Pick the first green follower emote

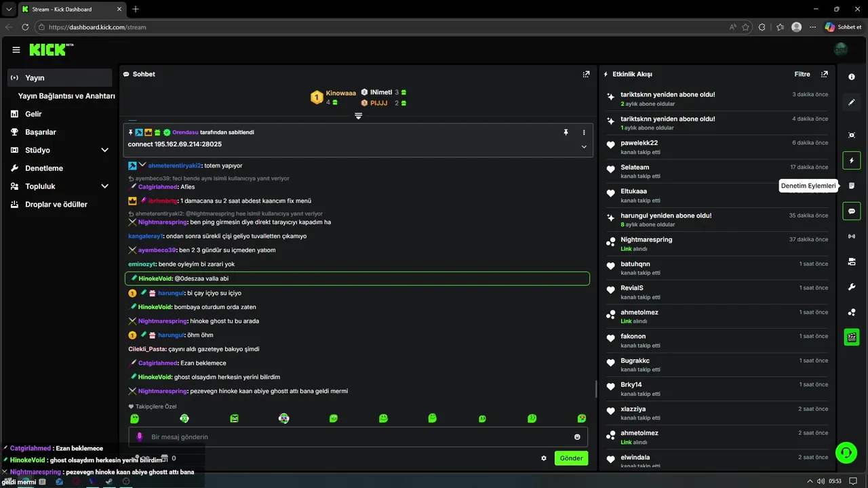coord(134,419)
